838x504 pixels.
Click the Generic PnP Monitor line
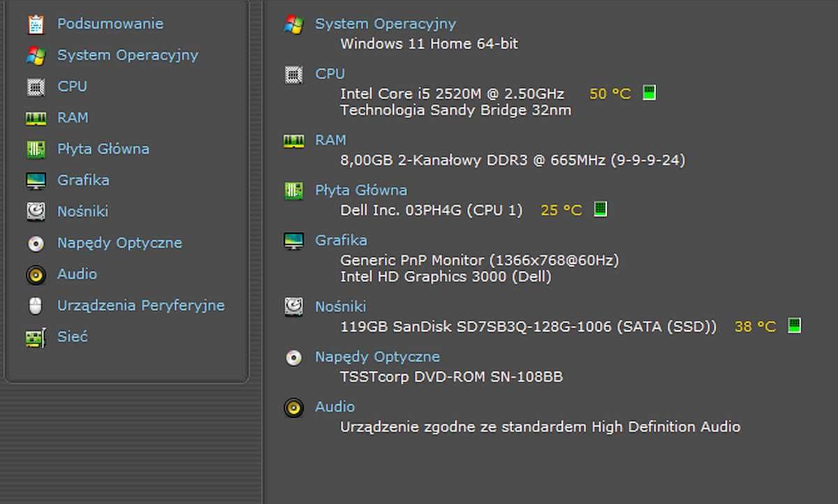click(479, 260)
